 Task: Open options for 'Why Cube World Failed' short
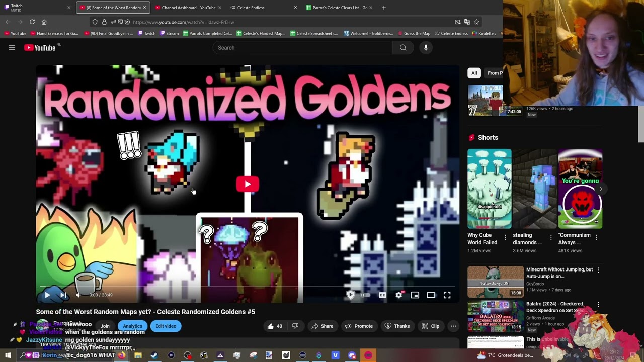(x=506, y=237)
